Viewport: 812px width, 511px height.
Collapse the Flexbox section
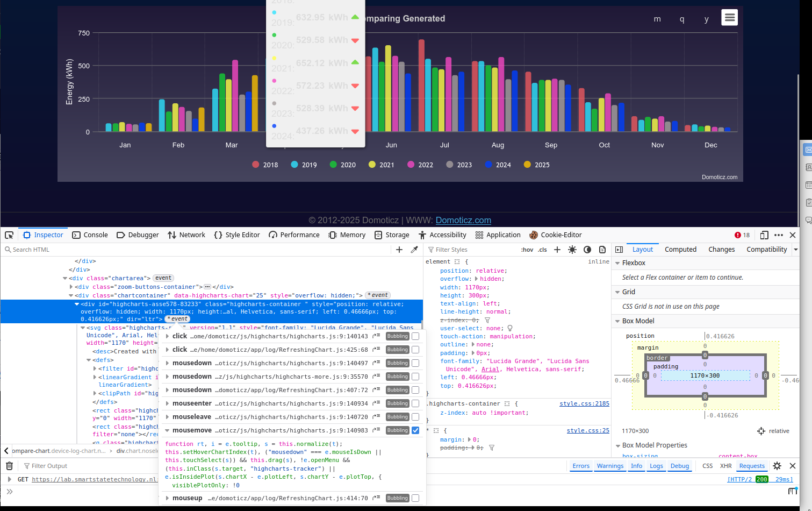617,263
